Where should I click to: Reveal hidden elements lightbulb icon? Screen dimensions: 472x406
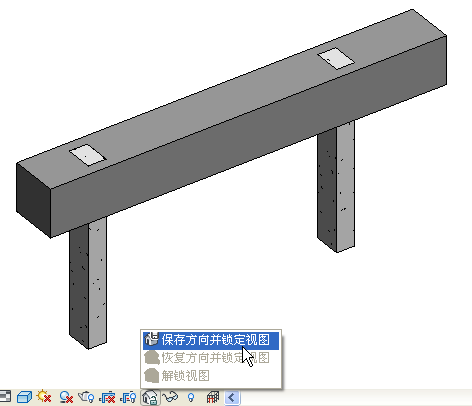click(x=191, y=397)
